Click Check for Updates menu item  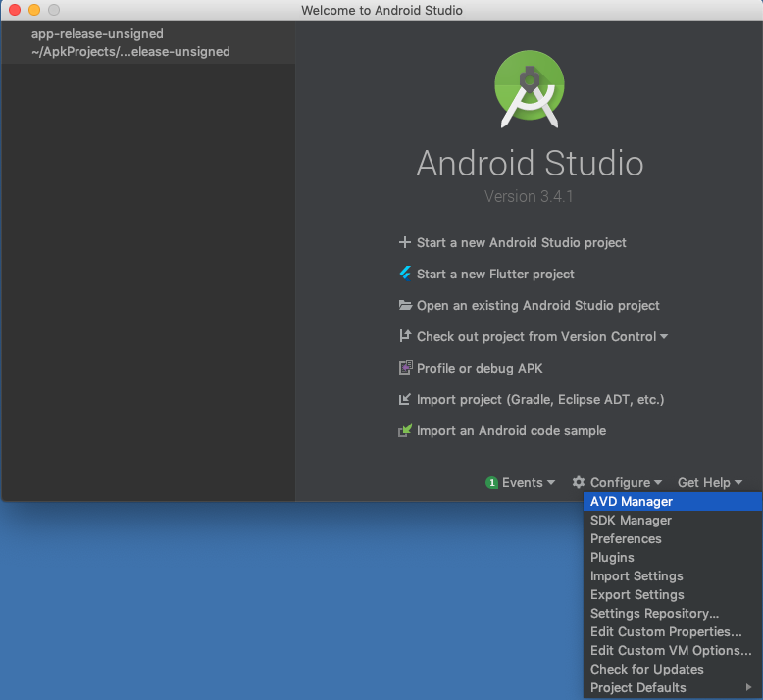click(673, 669)
